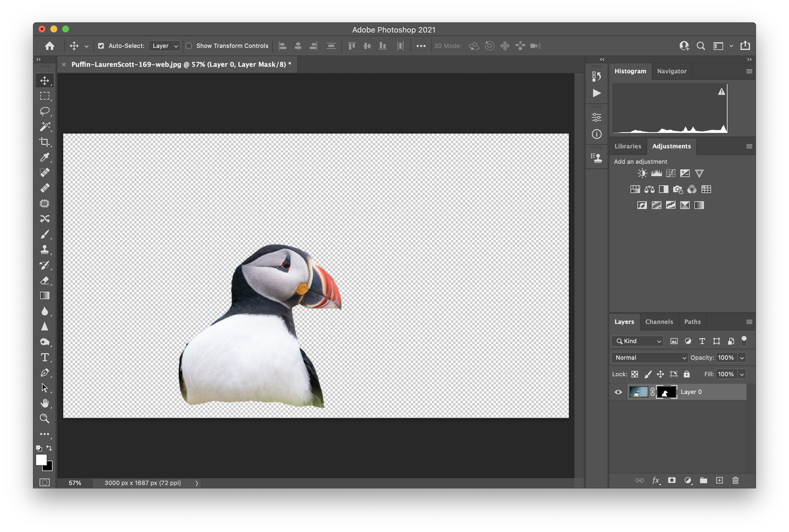Viewport: 789px width, 532px height.
Task: Click the Add layer mask icon
Action: 671,481
